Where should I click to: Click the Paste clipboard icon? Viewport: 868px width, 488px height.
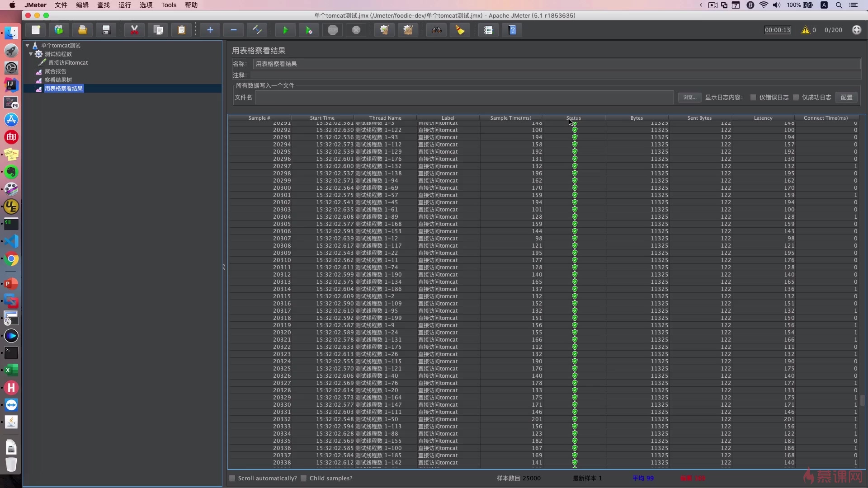click(182, 30)
